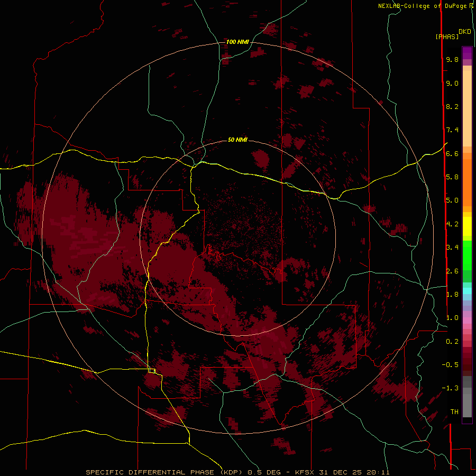Screen dimensions: 476x476
Task: Click the DKD legend unit label
Action: pyautogui.click(x=464, y=31)
